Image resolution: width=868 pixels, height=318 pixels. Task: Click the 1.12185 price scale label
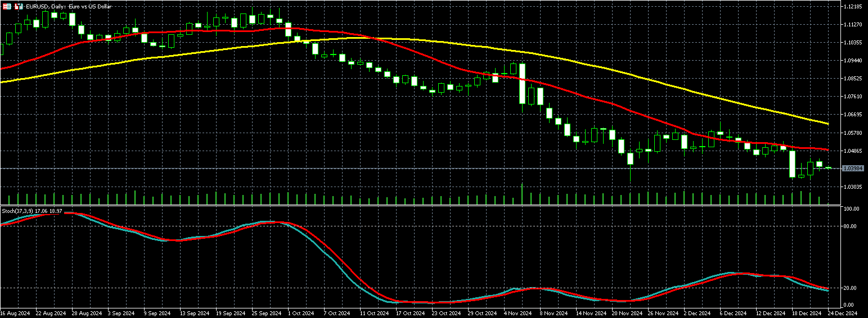coord(853,6)
